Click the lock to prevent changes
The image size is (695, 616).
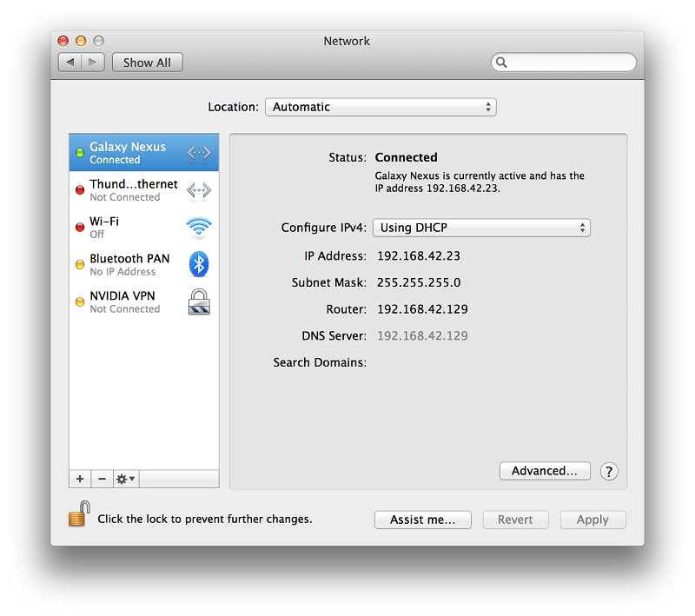coord(79,514)
